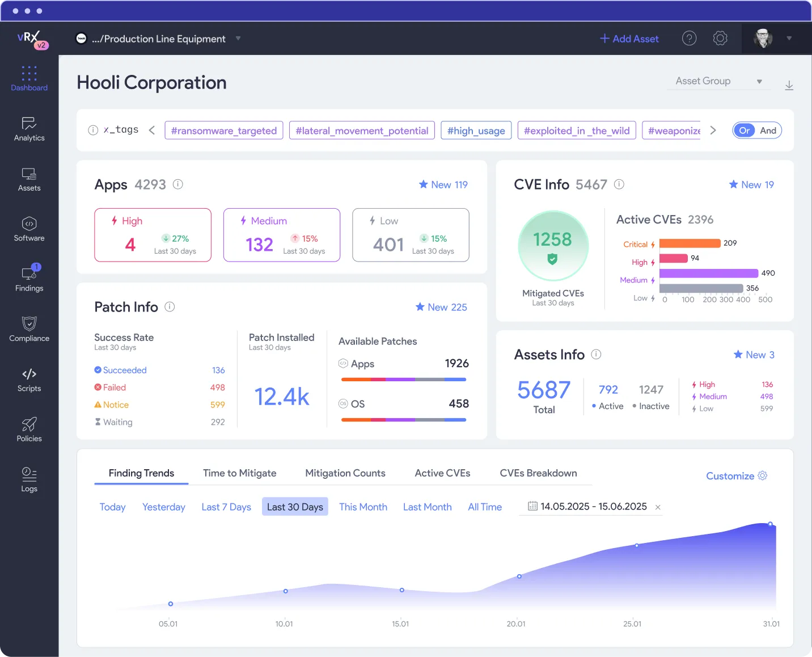Show info icon next to Assets Info
Image resolution: width=812 pixels, height=657 pixels.
(x=596, y=354)
